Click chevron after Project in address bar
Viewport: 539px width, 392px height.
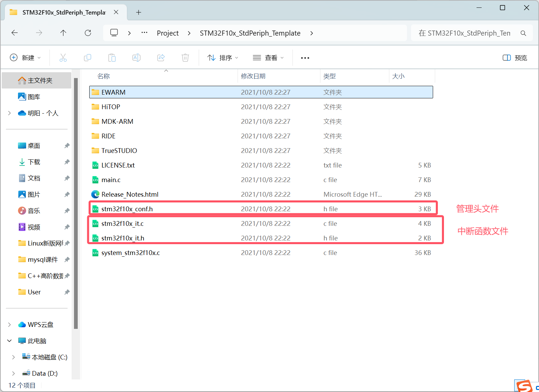(189, 33)
